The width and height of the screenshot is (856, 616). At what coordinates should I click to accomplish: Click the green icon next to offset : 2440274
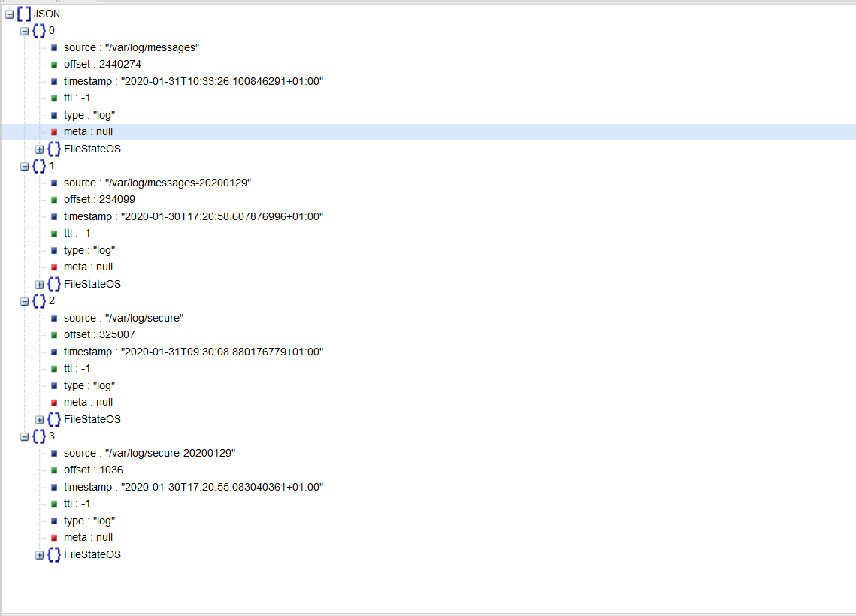54,65
